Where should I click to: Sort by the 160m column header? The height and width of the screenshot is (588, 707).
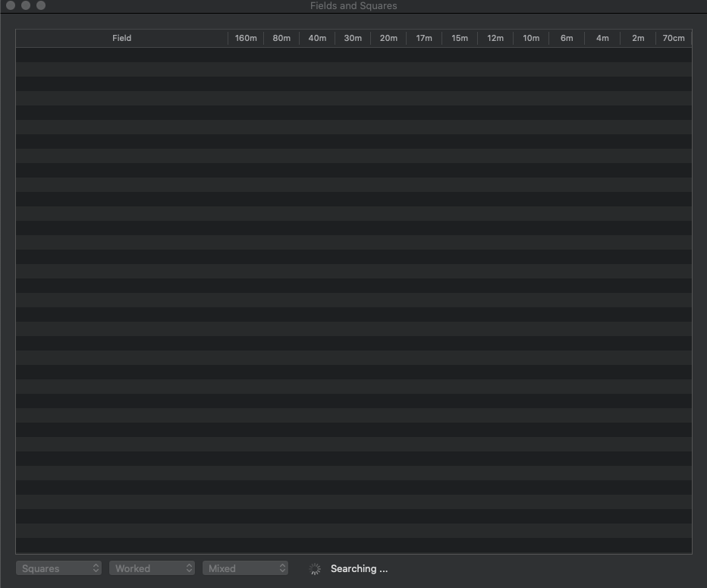[246, 38]
